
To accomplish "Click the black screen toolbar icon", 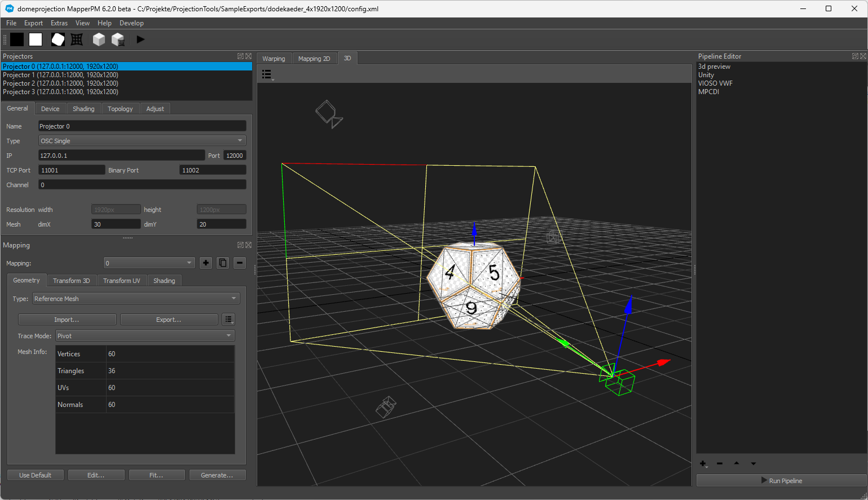I will (x=17, y=39).
